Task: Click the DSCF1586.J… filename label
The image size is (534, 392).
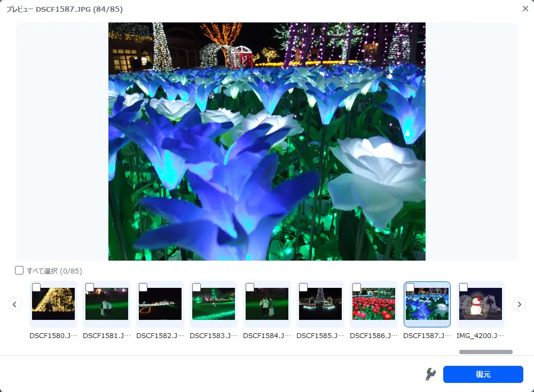Action: [374, 335]
